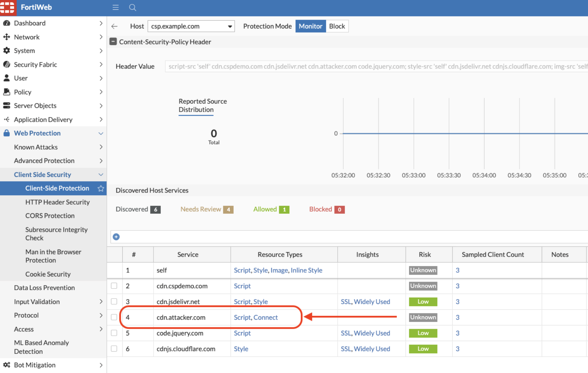Click the FortiWeb logo icon
This screenshot has height=373, width=588.
pyautogui.click(x=8, y=7)
